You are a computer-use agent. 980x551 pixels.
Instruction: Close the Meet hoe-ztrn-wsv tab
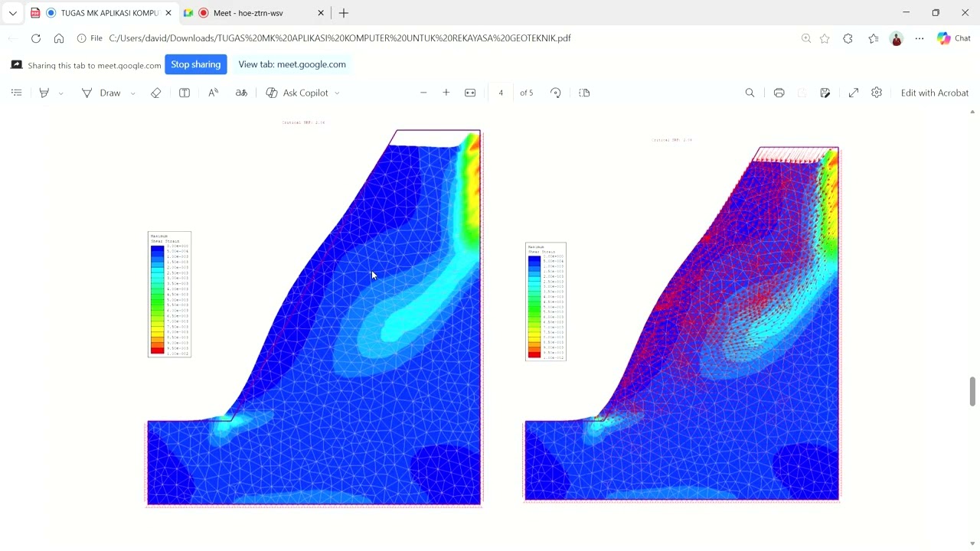pyautogui.click(x=321, y=13)
